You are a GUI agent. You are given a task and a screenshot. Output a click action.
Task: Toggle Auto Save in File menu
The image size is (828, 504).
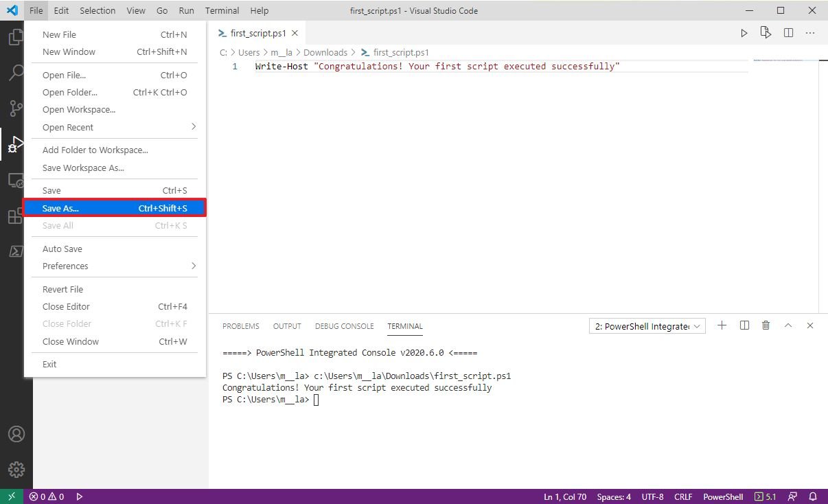point(62,249)
